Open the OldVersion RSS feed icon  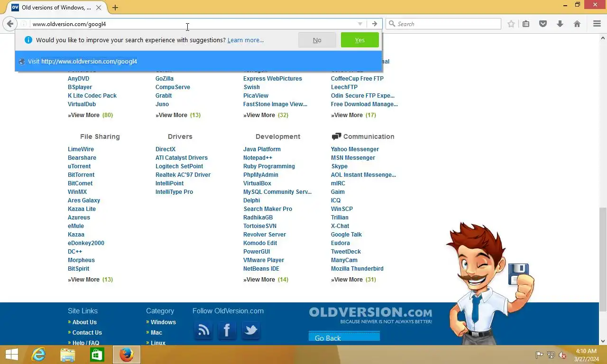(203, 330)
